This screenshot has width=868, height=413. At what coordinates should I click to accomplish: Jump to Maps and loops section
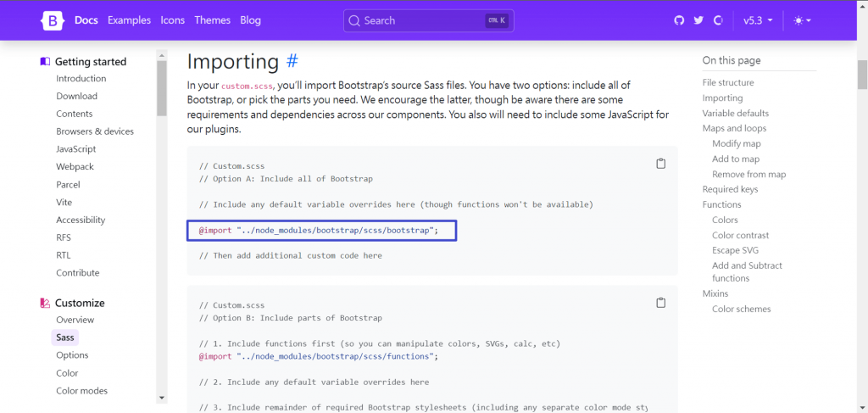(x=735, y=128)
